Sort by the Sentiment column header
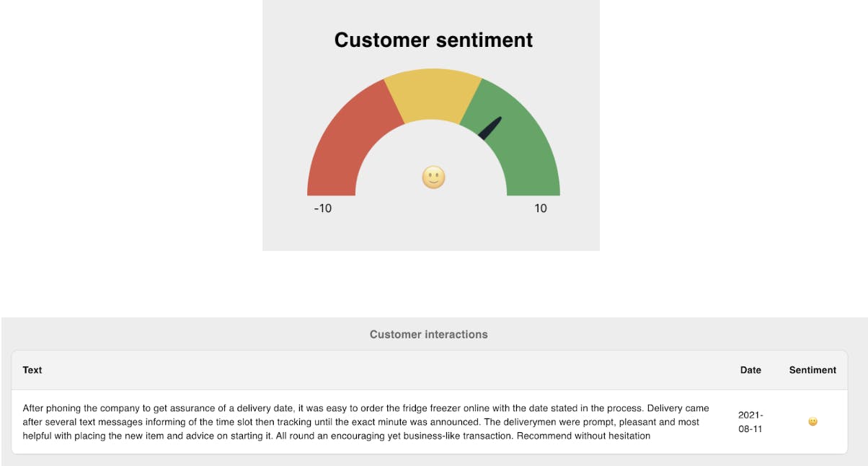The width and height of the screenshot is (868, 466). (812, 370)
